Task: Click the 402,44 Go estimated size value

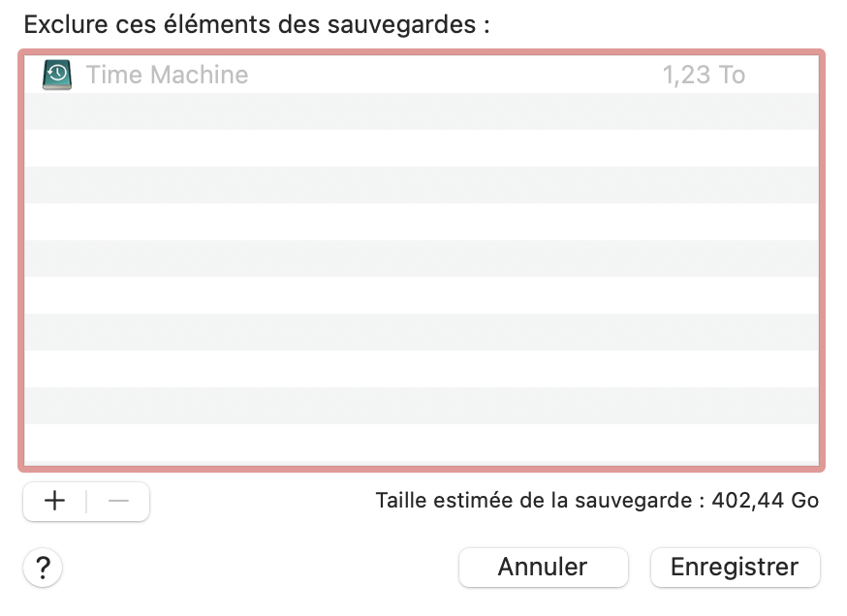Action: [766, 501]
